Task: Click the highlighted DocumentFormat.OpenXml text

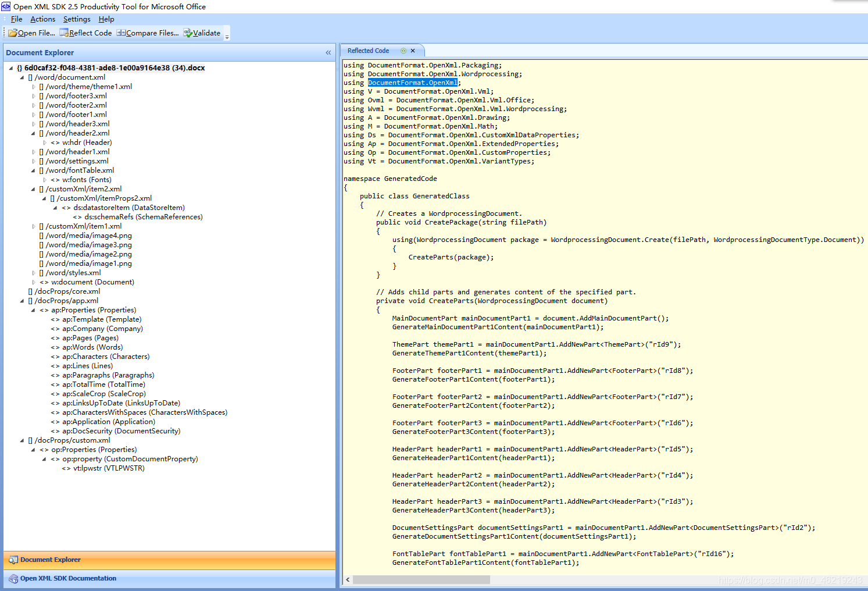Action: [413, 83]
